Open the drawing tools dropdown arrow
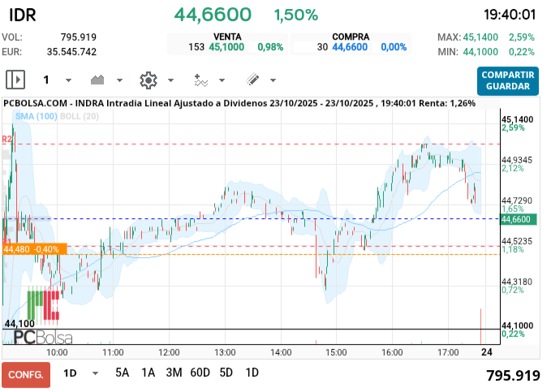The width and height of the screenshot is (551, 392). pos(273,80)
